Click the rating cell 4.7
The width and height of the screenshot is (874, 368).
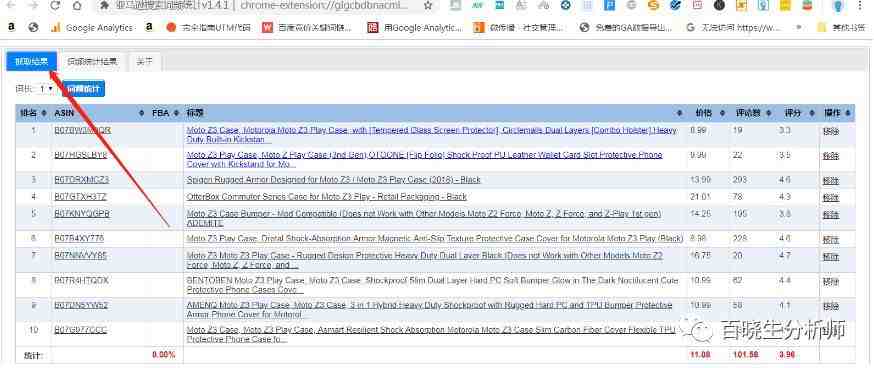tap(785, 255)
